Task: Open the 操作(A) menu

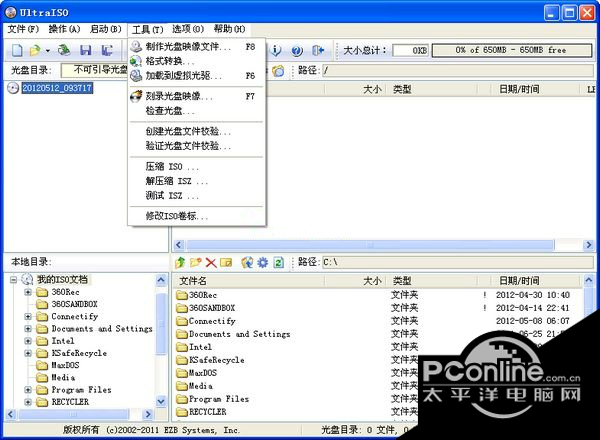Action: [x=64, y=29]
